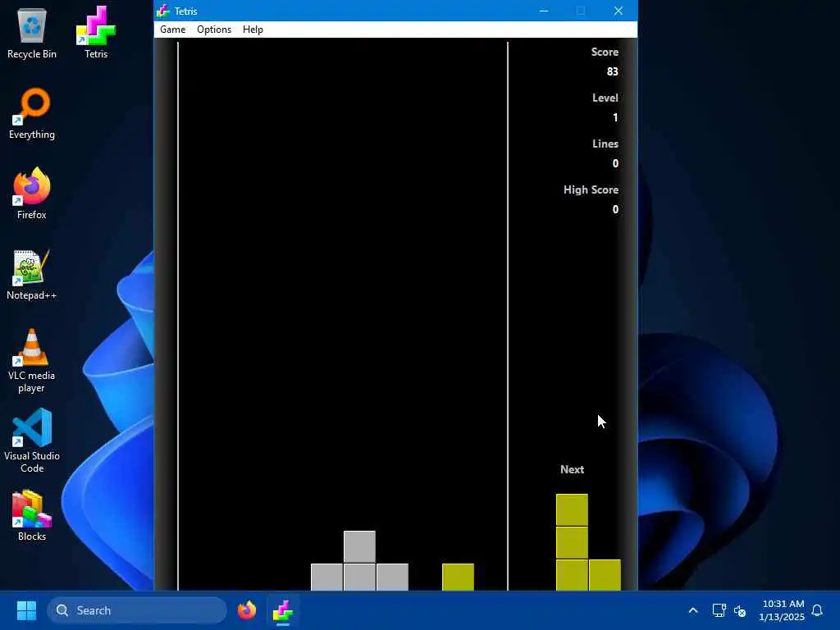
Task: Click the Score value 83
Action: click(x=612, y=72)
